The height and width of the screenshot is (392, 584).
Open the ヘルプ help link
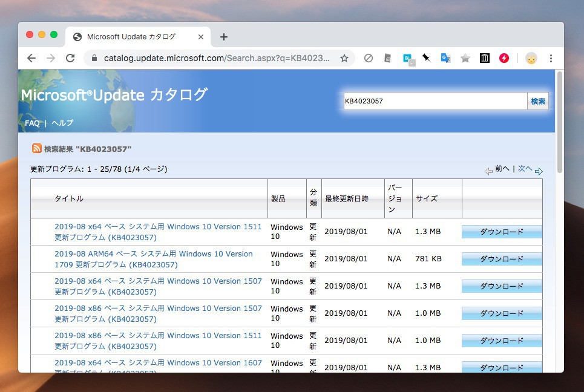(x=62, y=123)
